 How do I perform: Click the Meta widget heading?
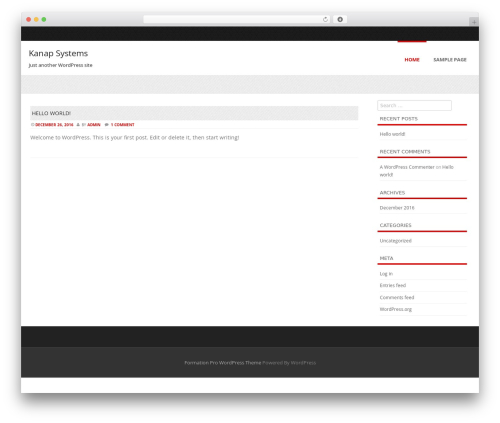[386, 258]
